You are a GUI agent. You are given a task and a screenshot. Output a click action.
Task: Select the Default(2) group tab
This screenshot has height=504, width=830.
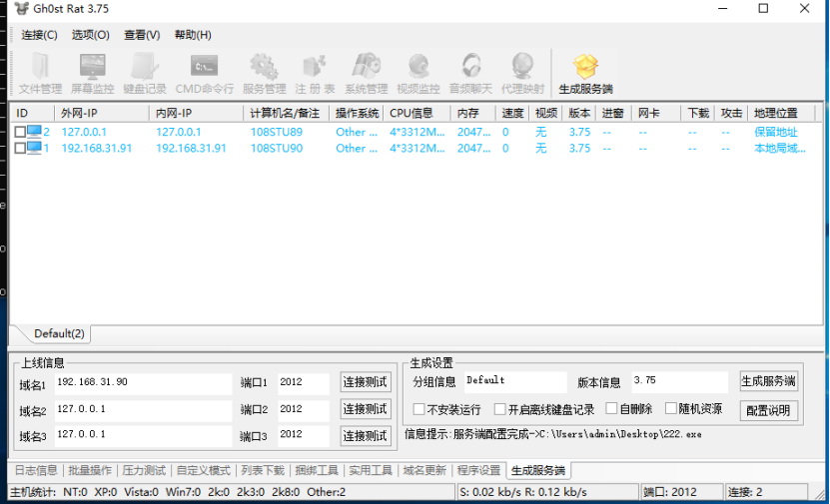pyautogui.click(x=59, y=333)
